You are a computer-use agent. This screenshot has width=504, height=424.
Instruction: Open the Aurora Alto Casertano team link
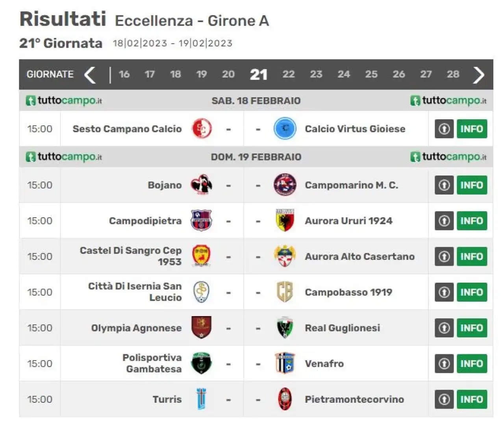(x=359, y=256)
